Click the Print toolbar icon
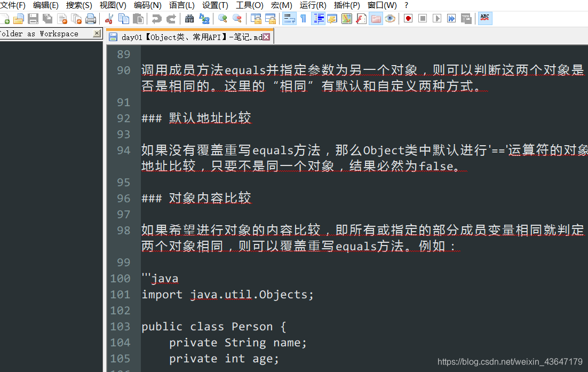 pyautogui.click(x=90, y=18)
